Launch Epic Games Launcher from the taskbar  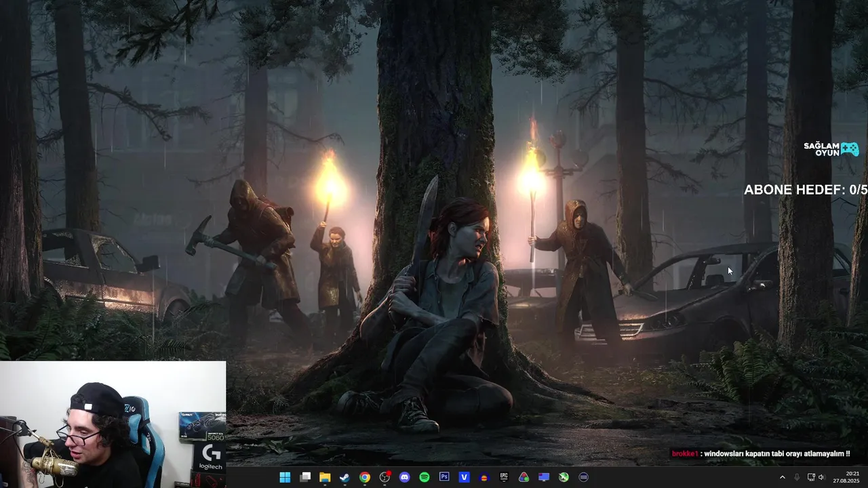[504, 477]
